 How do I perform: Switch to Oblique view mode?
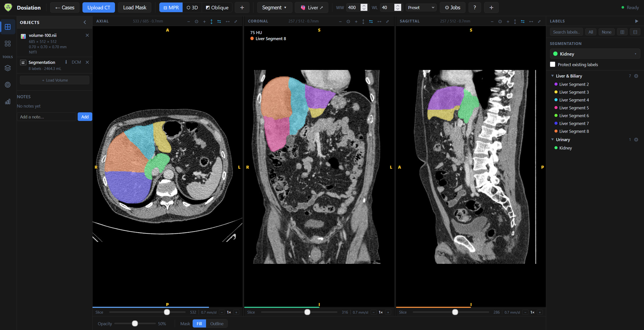(x=217, y=8)
